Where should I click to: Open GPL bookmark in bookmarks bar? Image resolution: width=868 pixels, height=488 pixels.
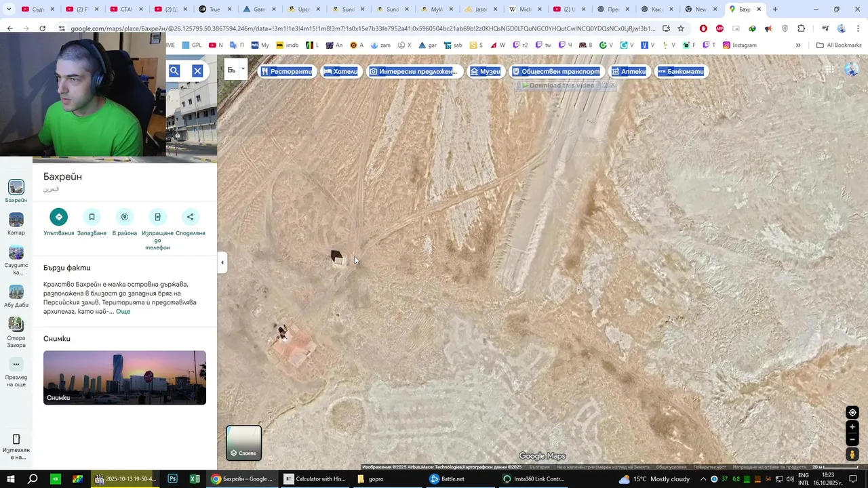(192, 45)
